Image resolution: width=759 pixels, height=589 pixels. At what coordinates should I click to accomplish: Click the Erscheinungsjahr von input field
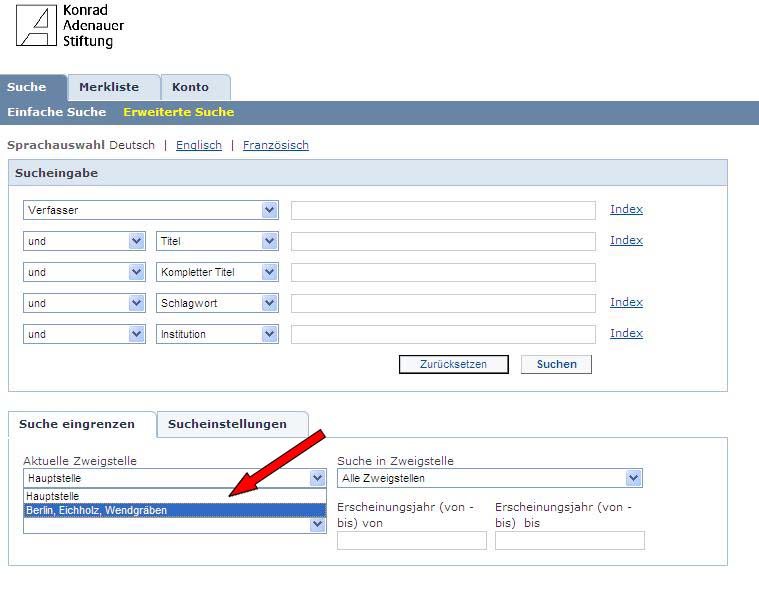point(411,540)
